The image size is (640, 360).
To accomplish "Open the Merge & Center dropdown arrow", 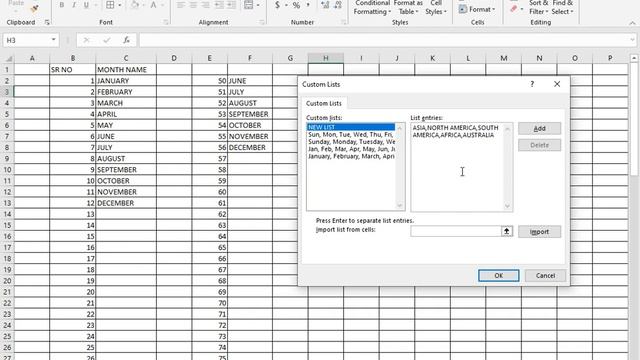I will [x=258, y=5].
